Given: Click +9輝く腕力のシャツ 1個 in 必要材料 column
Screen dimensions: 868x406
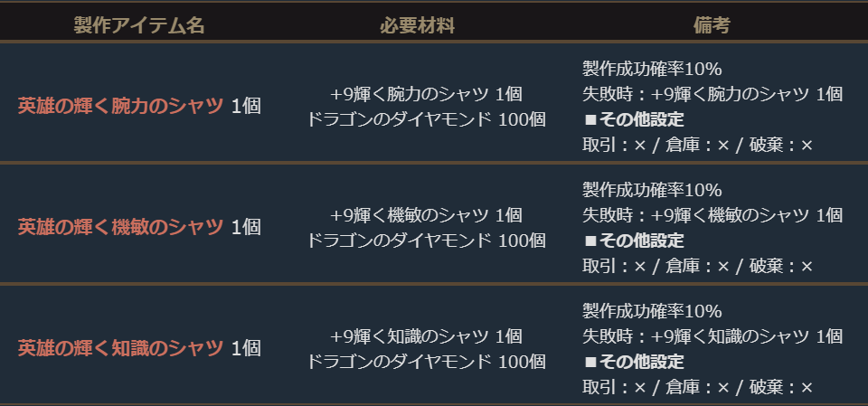Looking at the screenshot, I should (x=426, y=94).
